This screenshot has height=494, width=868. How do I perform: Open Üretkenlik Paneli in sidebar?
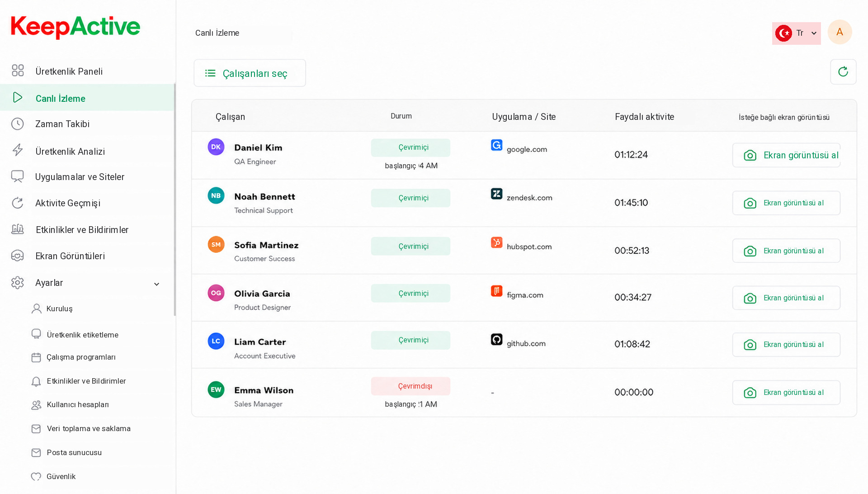(87, 71)
